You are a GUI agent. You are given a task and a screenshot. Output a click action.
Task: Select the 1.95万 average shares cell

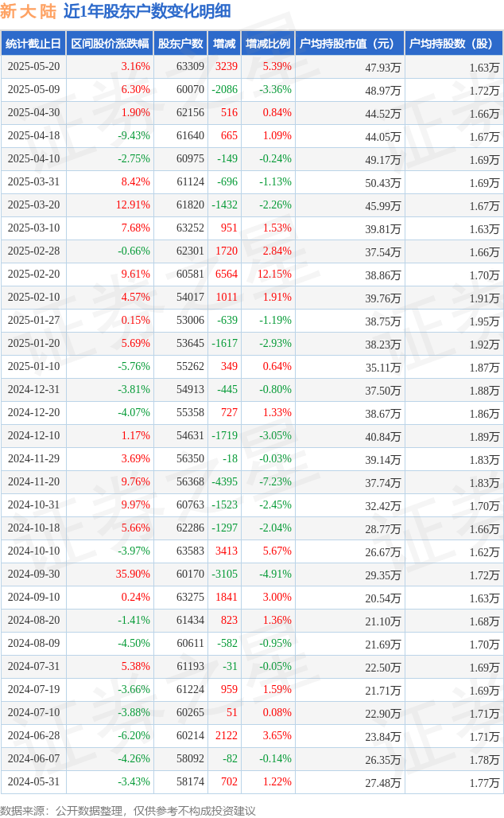[x=484, y=321]
